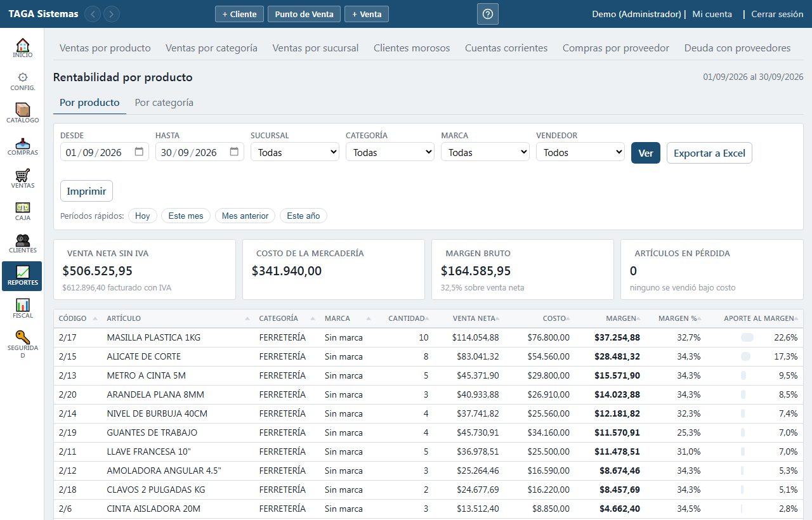Go back with the left arrow icon
812x520 pixels.
pyautogui.click(x=93, y=14)
